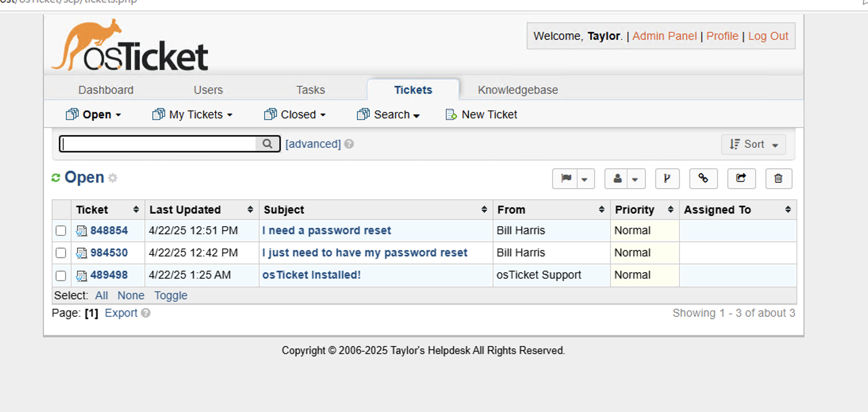The width and height of the screenshot is (868, 412).
Task: Go to the Dashboard tab
Action: (106, 90)
